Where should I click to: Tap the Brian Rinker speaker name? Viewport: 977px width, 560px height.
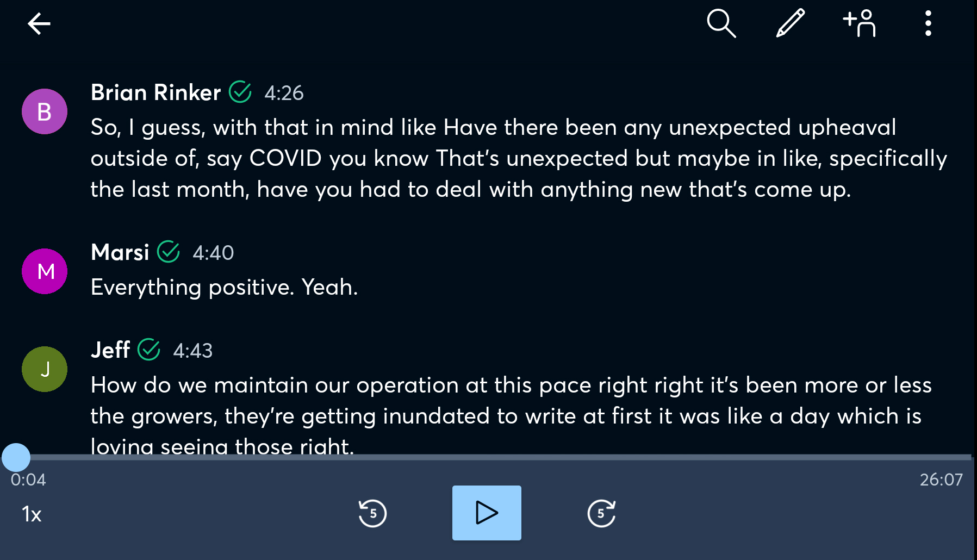(155, 92)
